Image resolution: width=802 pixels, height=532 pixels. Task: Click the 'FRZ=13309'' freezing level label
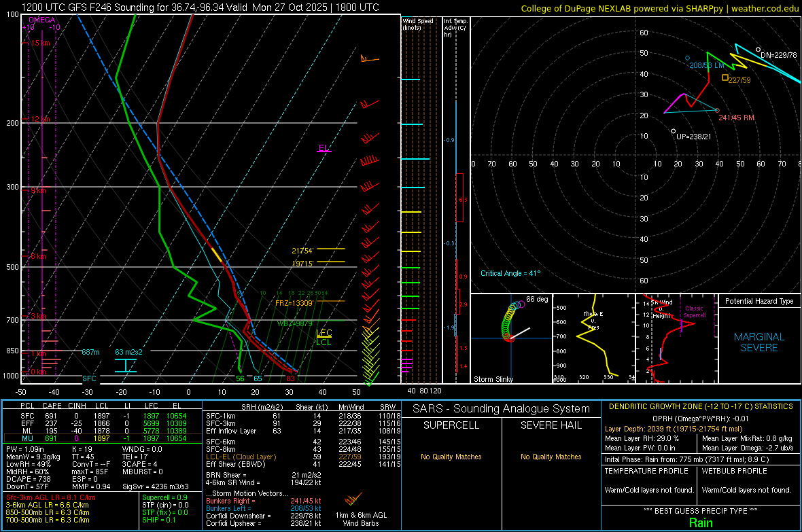pyautogui.click(x=294, y=303)
